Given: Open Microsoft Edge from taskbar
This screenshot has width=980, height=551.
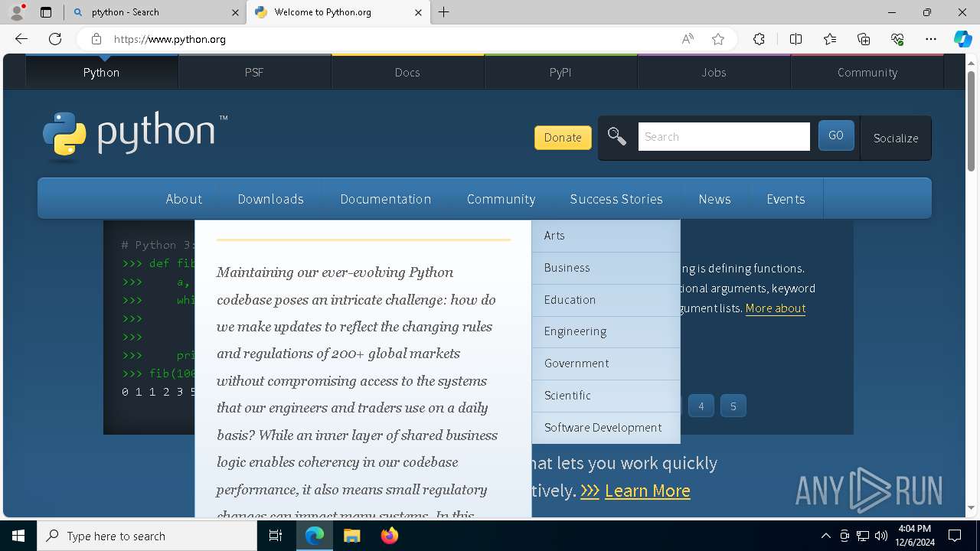Looking at the screenshot, I should pyautogui.click(x=315, y=536).
